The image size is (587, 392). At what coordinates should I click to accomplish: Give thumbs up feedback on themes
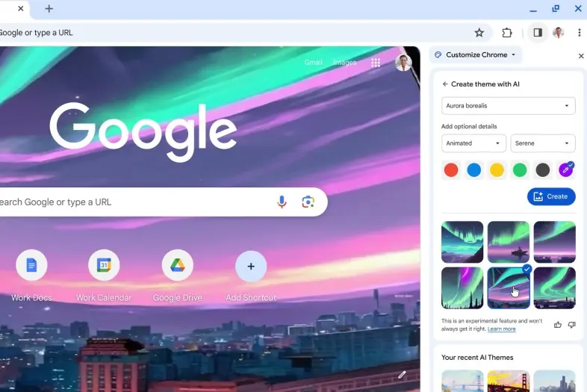pyautogui.click(x=557, y=325)
